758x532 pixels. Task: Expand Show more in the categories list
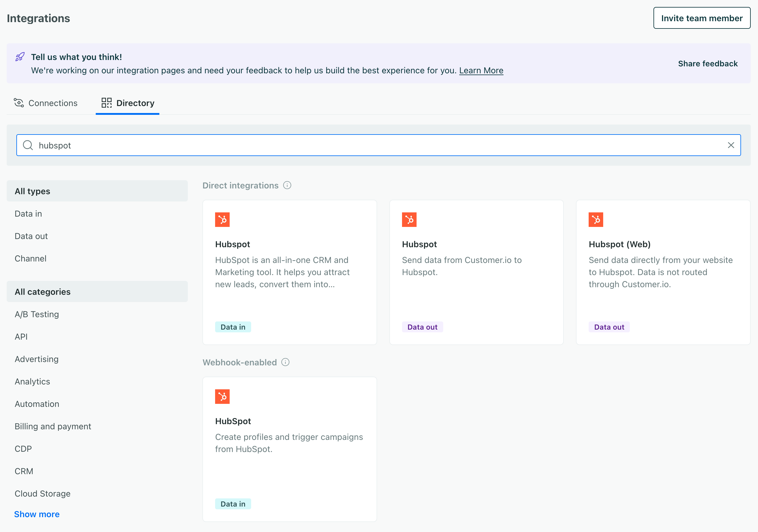[37, 514]
